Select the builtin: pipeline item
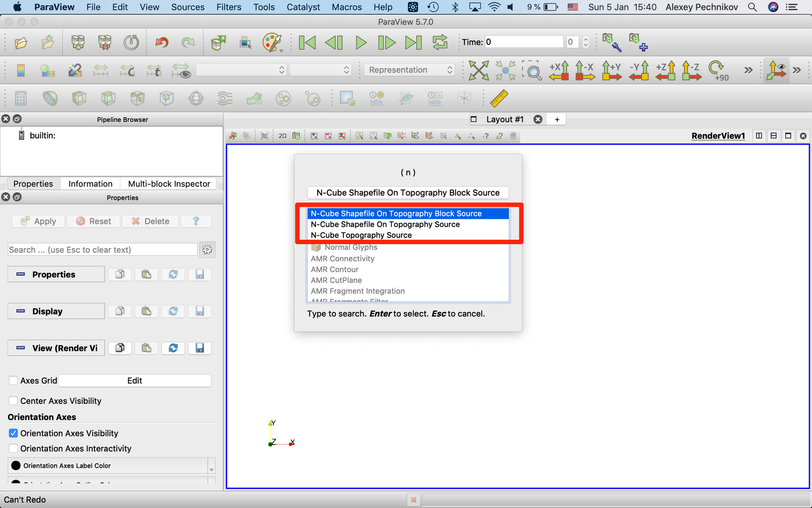This screenshot has width=812, height=508. coord(42,135)
